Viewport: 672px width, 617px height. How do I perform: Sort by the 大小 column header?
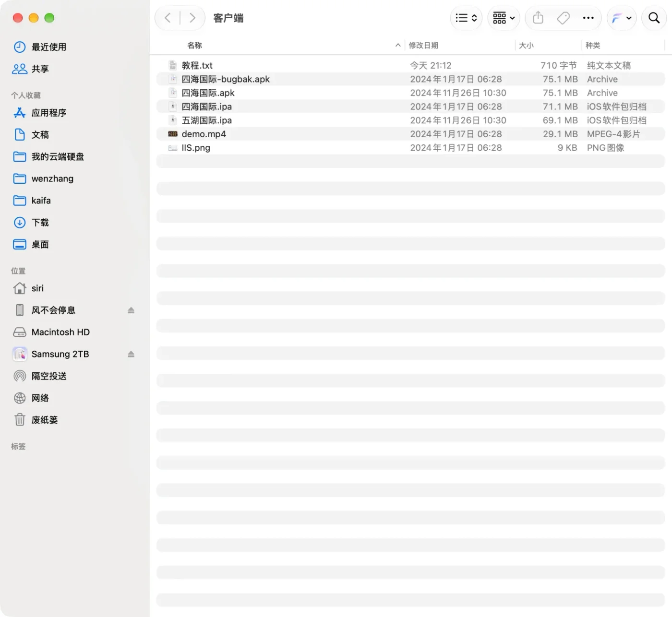point(526,45)
